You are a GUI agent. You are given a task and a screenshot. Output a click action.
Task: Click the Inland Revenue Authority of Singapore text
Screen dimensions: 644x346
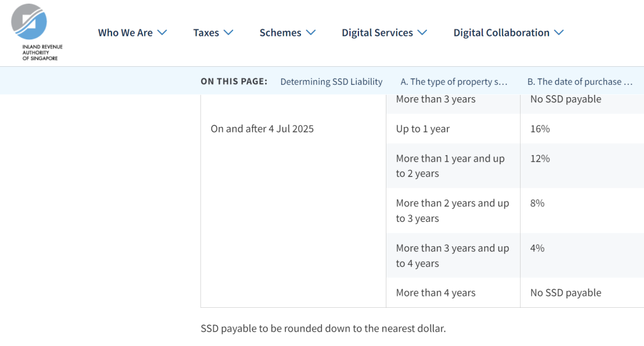click(42, 52)
